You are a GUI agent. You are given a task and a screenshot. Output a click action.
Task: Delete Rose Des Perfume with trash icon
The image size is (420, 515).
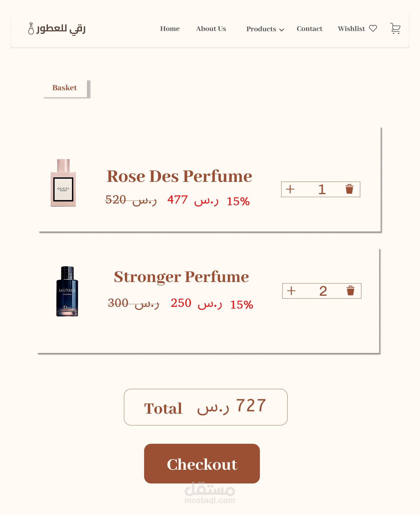(349, 189)
